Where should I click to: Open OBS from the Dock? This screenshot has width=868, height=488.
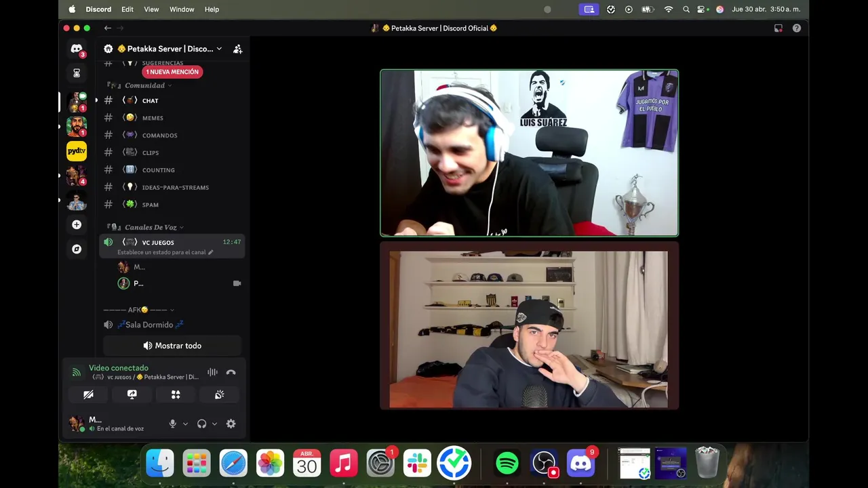point(544,464)
